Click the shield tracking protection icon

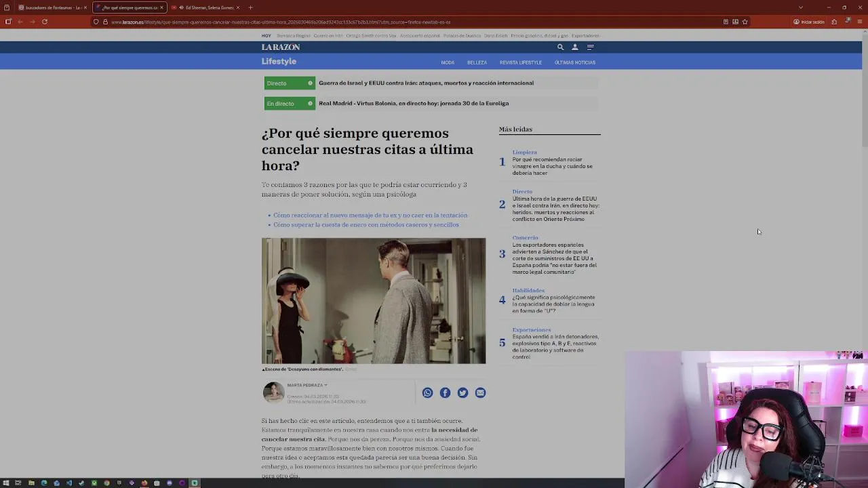96,22
